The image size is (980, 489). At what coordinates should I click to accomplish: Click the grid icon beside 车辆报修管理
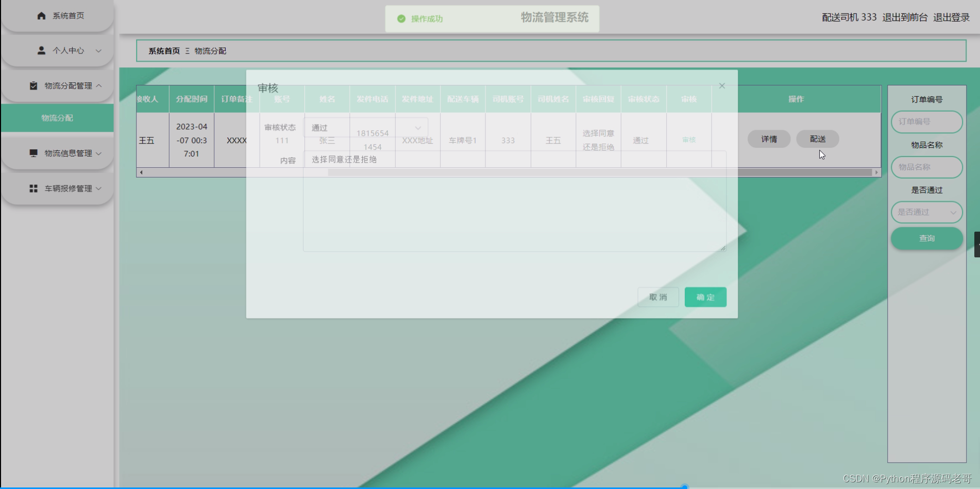click(x=33, y=188)
